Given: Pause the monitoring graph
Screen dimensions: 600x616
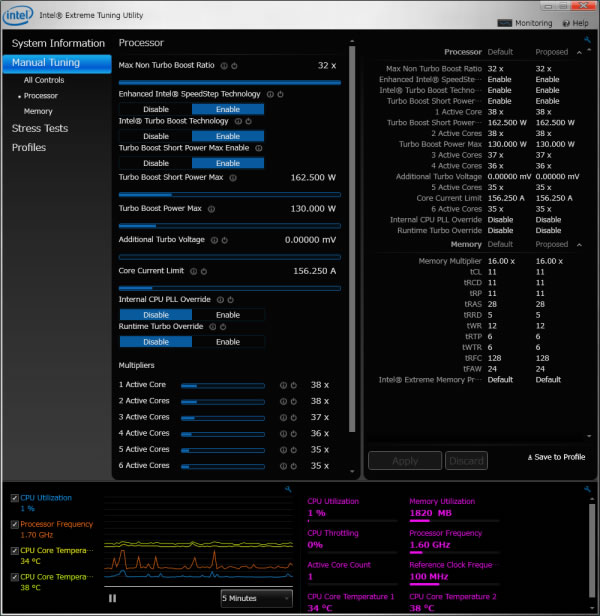Looking at the screenshot, I should (x=112, y=598).
